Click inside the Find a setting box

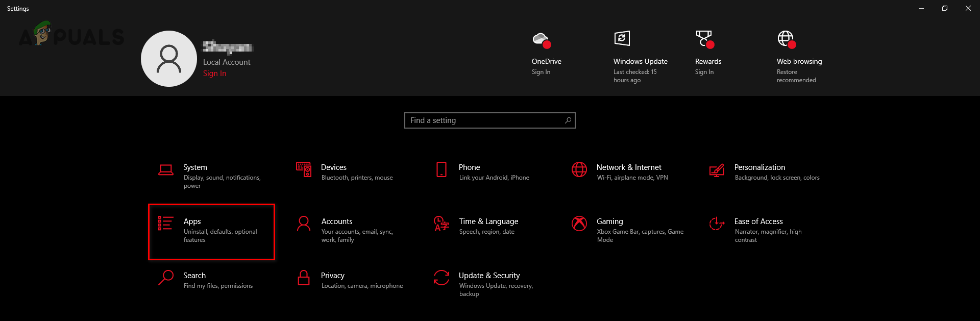tap(485, 120)
